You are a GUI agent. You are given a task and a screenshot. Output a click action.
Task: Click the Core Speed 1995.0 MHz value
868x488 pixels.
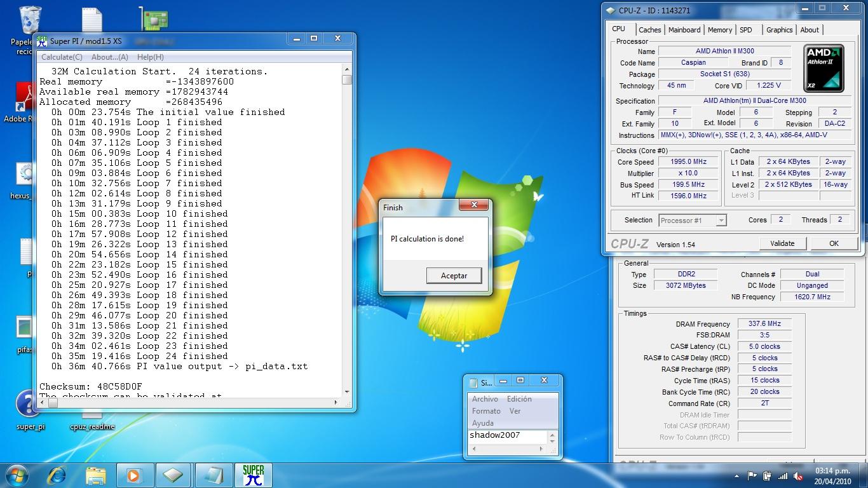click(688, 162)
